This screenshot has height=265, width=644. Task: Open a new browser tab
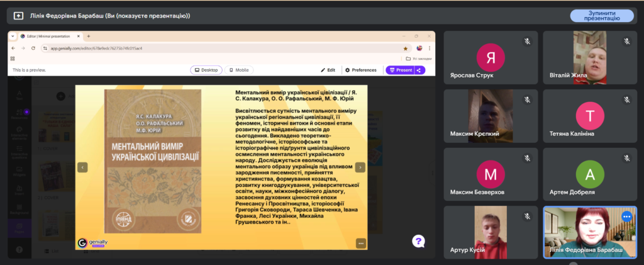coord(89,36)
